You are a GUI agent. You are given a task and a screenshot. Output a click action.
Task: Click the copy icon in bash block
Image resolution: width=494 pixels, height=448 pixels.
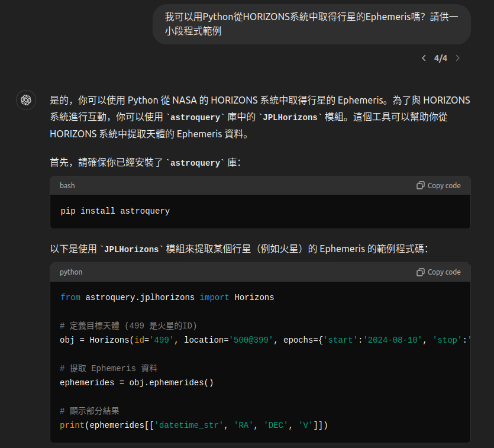pos(420,186)
